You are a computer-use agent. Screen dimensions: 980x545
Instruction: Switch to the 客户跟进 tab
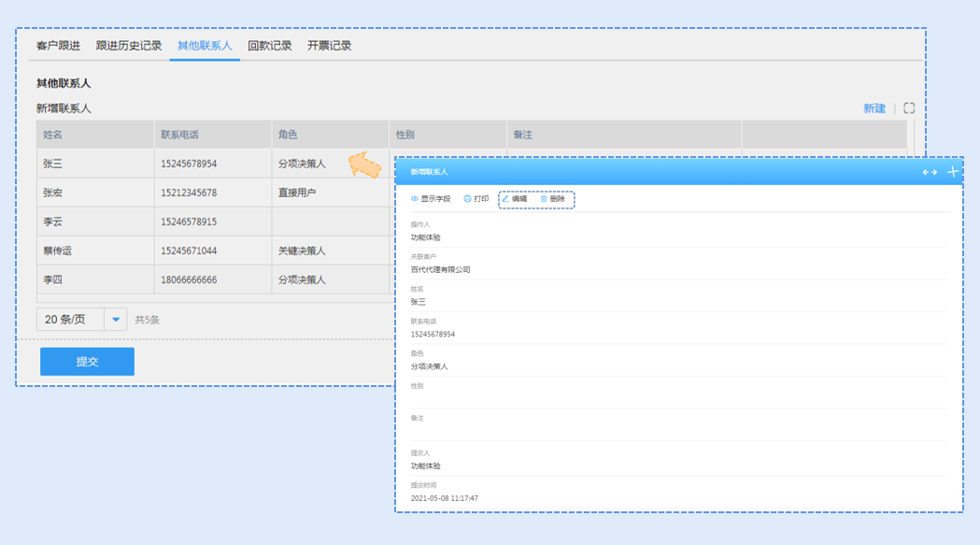[x=58, y=46]
